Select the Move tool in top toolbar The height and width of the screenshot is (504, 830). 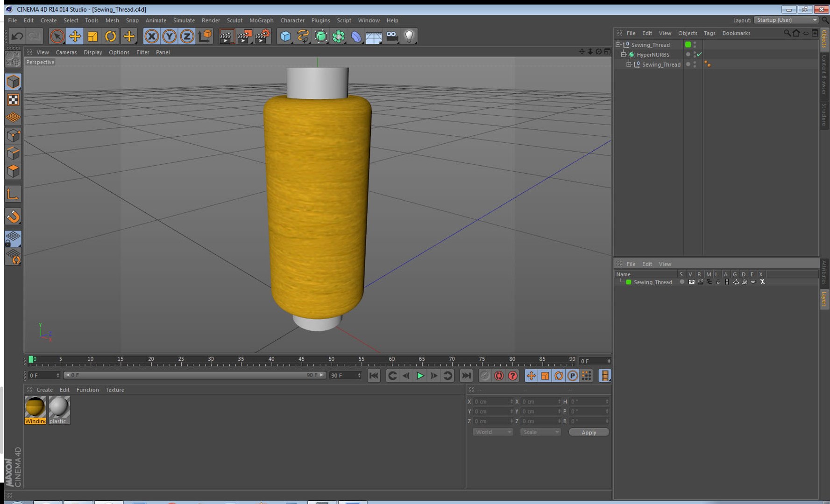pyautogui.click(x=75, y=36)
